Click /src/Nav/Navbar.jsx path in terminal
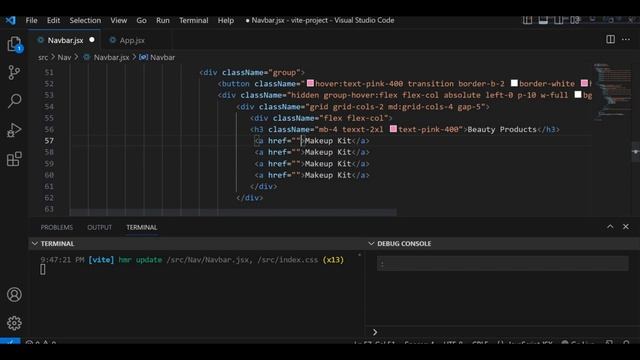Screen dimensions: 640x360 point(209,260)
